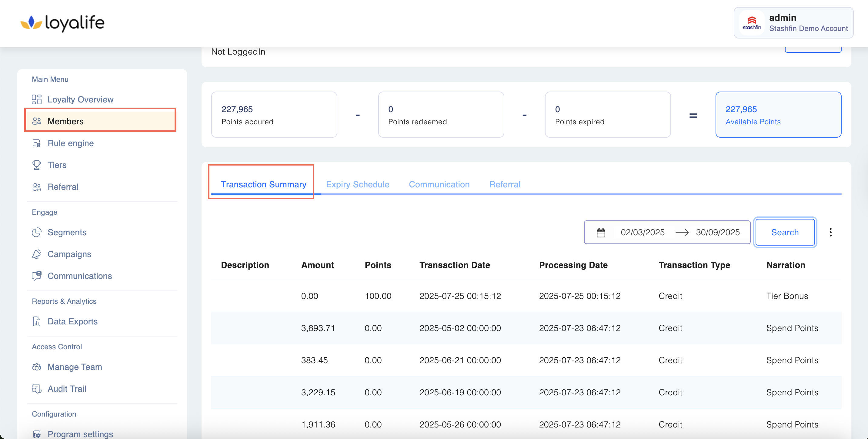This screenshot has height=439, width=868.
Task: Click the Manage Team icon
Action: coord(36,367)
